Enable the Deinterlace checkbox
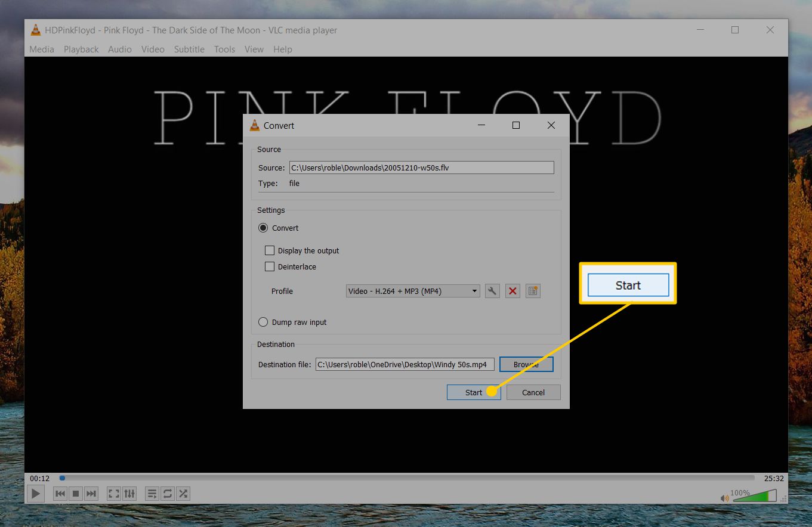This screenshot has width=812, height=527. 270,266
